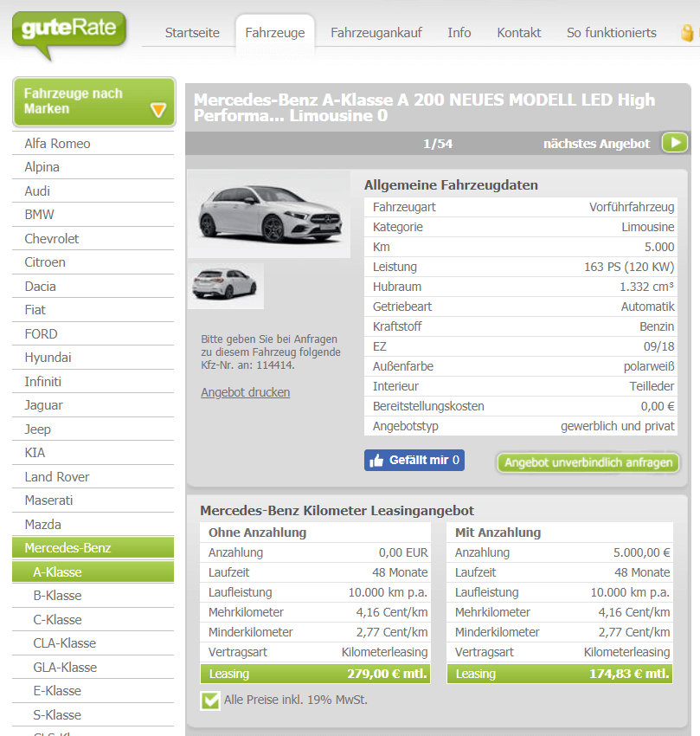Click Angebot unverbindlich anfragen button
The height and width of the screenshot is (736, 700).
coord(588,463)
